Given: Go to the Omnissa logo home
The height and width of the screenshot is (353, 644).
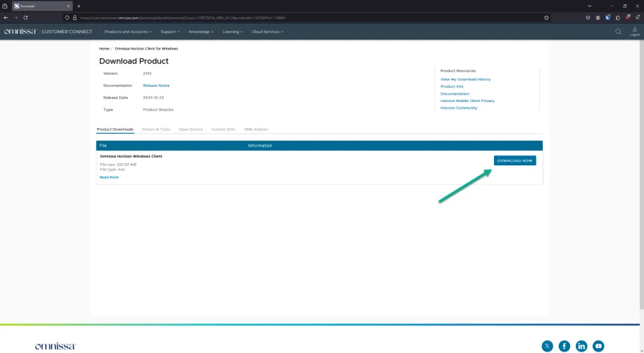Looking at the screenshot, I should [20, 31].
